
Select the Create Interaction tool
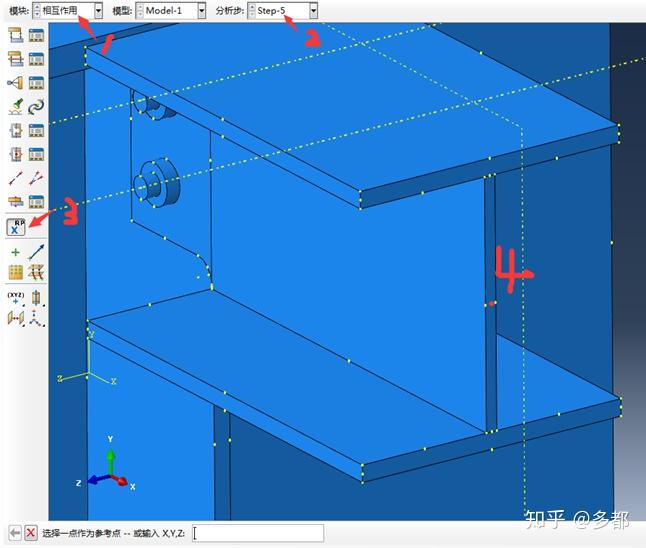pos(15,35)
